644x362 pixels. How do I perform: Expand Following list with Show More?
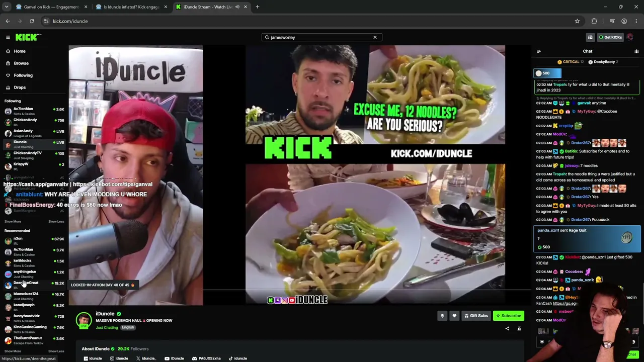pos(13,222)
